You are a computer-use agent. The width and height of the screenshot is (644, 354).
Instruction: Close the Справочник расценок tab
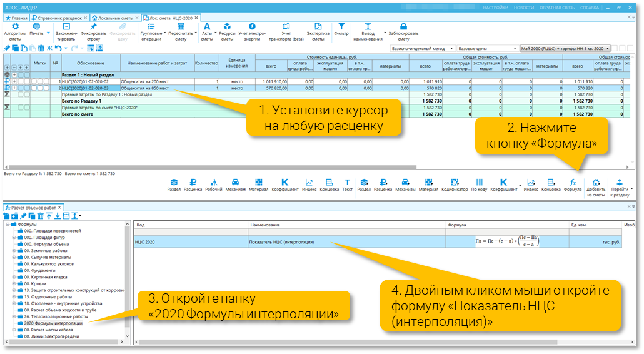pyautogui.click(x=86, y=18)
